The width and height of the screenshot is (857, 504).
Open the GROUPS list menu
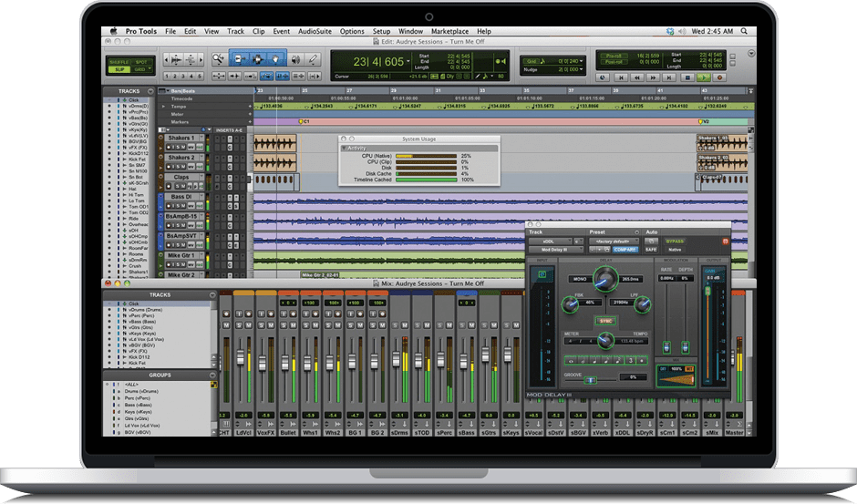pyautogui.click(x=212, y=375)
